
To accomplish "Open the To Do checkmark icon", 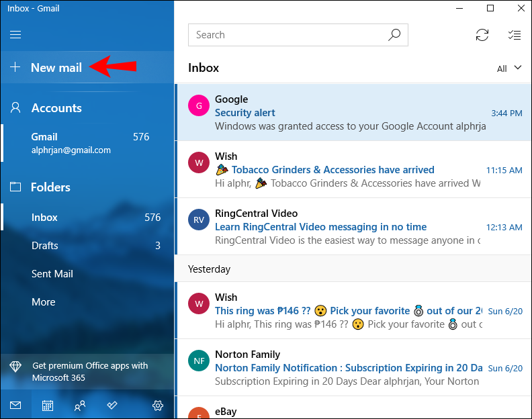I will click(x=112, y=405).
